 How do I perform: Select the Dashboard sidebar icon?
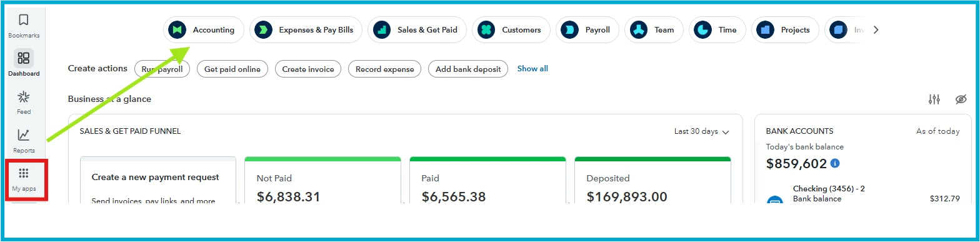pyautogui.click(x=24, y=63)
